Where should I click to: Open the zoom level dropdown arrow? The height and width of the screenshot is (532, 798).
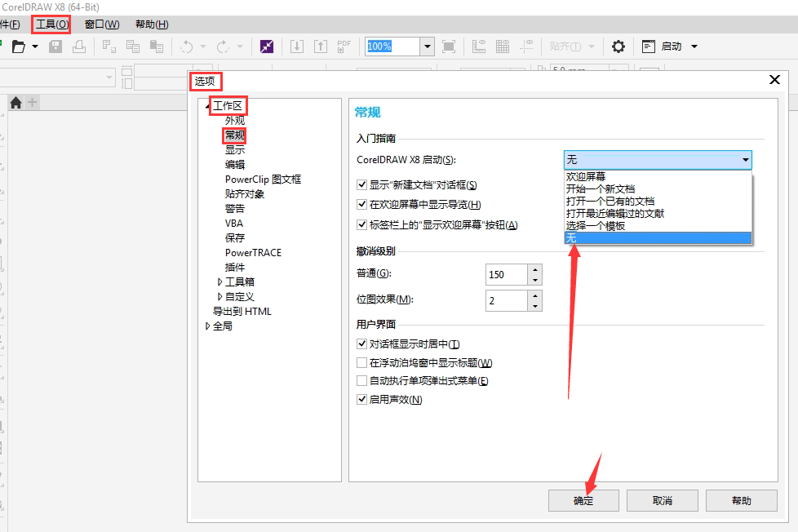tap(427, 47)
